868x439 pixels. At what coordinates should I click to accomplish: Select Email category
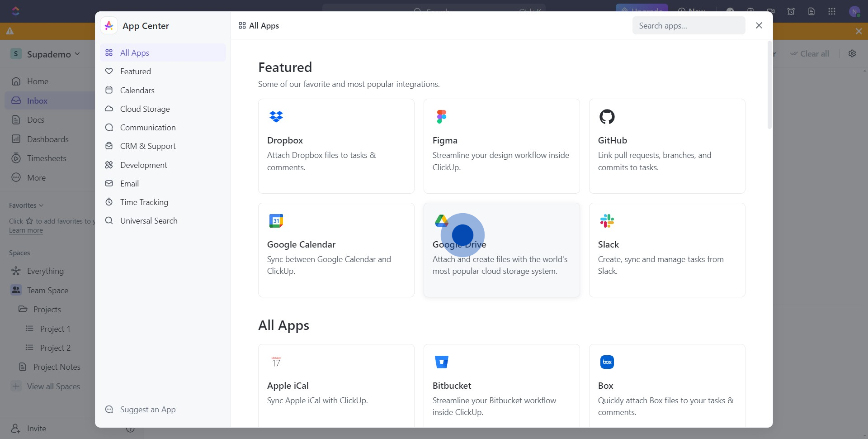(163, 183)
